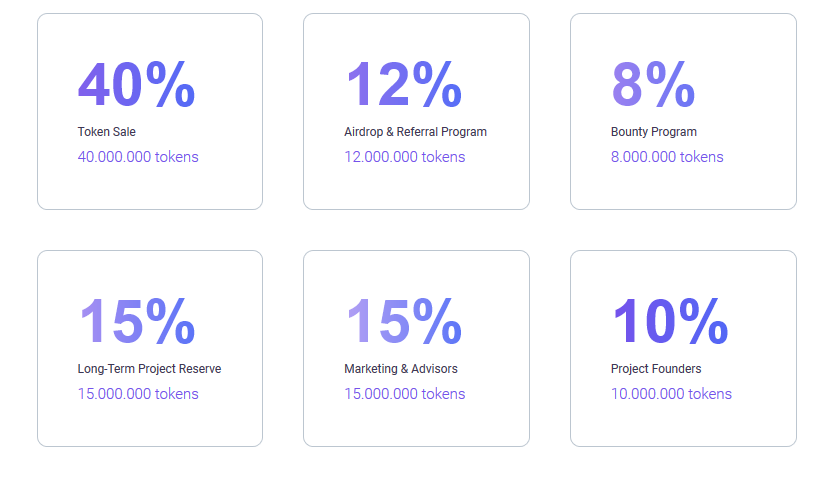This screenshot has width=826, height=502.
Task: Click the 40.000.000 tokens text
Action: [138, 157]
